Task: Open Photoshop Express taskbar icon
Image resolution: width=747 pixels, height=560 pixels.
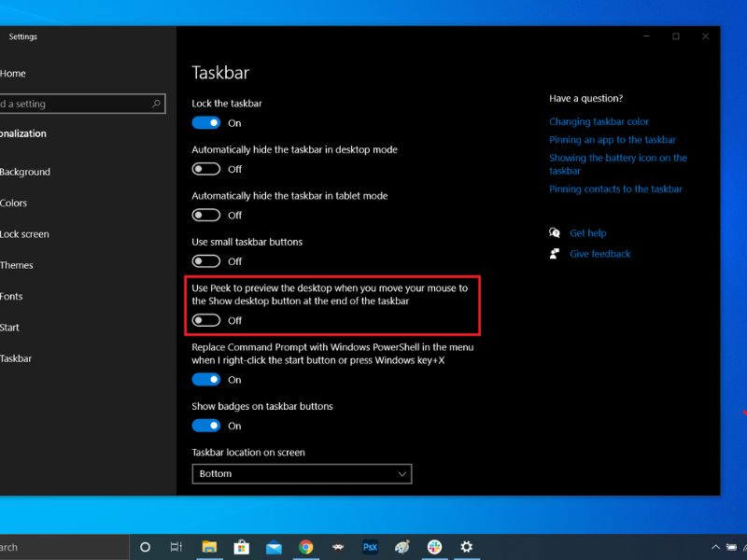Action: click(x=370, y=547)
